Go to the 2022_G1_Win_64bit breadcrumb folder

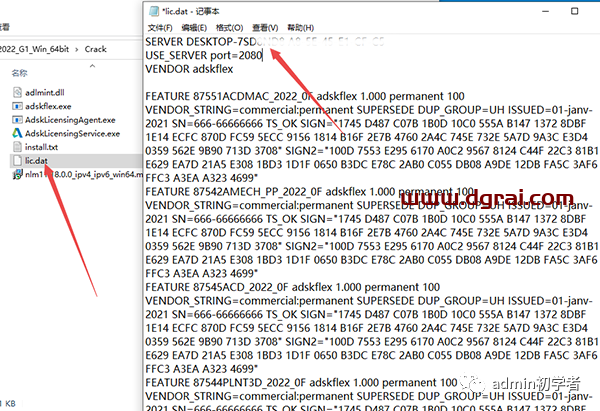35,47
